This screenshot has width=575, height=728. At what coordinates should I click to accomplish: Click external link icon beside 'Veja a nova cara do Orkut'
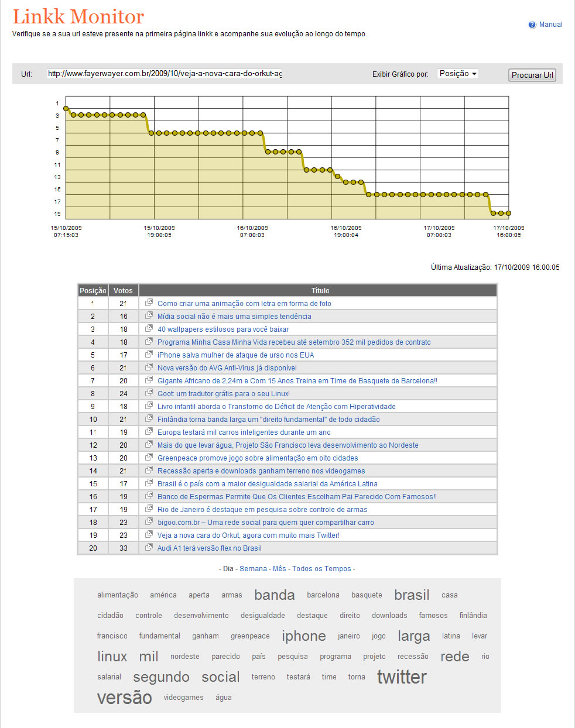point(149,535)
